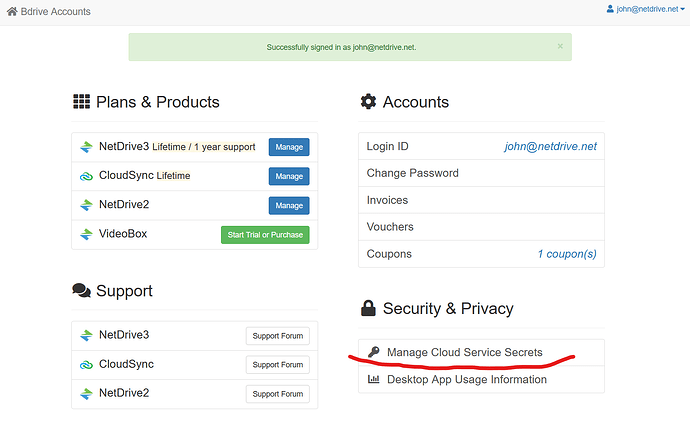Click the CloudSync logo icon in Support section
This screenshot has width=690, height=421.
(x=86, y=364)
